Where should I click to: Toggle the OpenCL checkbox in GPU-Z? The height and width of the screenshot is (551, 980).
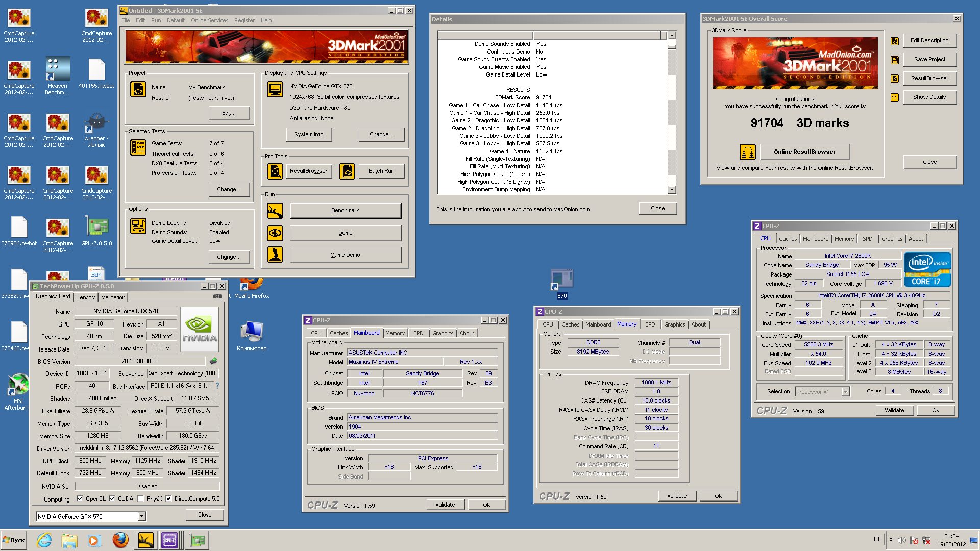(x=80, y=499)
